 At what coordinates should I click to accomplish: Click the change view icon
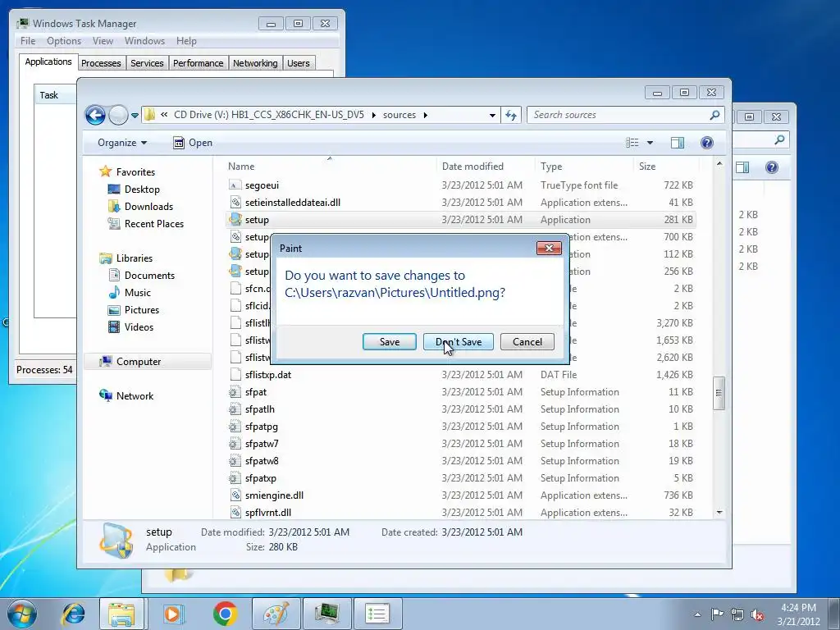tap(632, 143)
